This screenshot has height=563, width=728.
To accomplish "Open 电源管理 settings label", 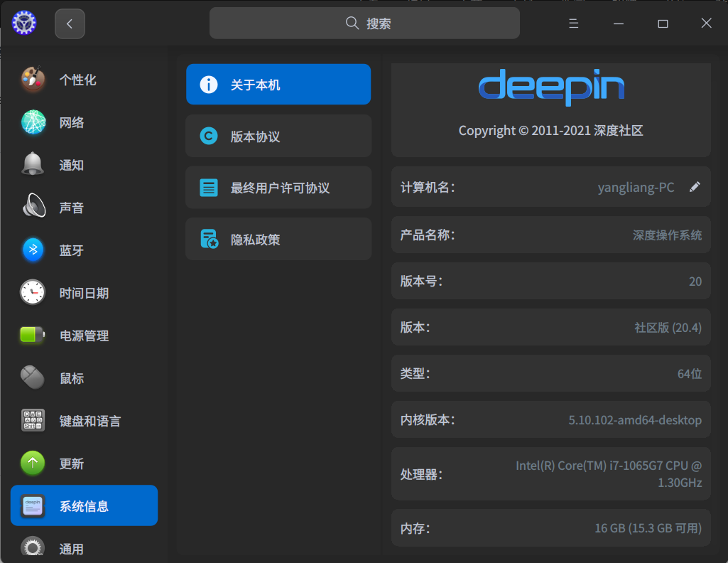I will click(84, 336).
